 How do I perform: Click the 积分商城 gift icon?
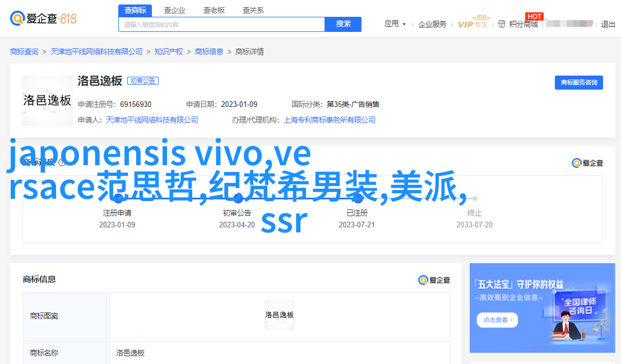pos(502,24)
